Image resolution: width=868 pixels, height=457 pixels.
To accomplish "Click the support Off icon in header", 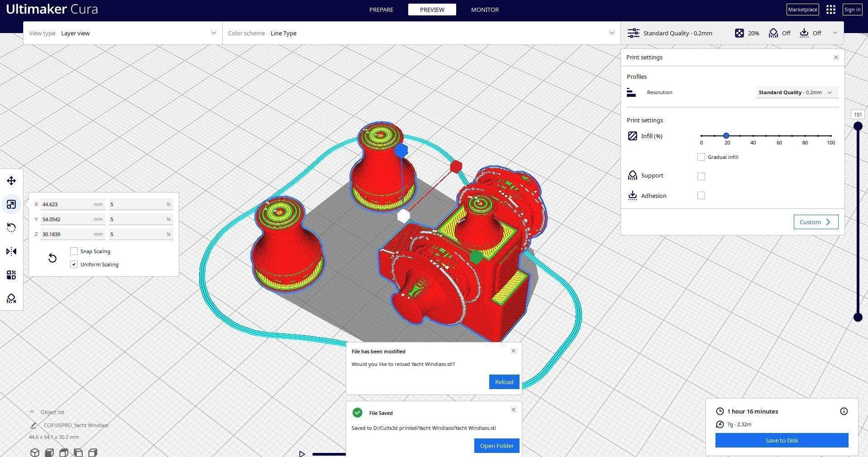I will pos(773,33).
